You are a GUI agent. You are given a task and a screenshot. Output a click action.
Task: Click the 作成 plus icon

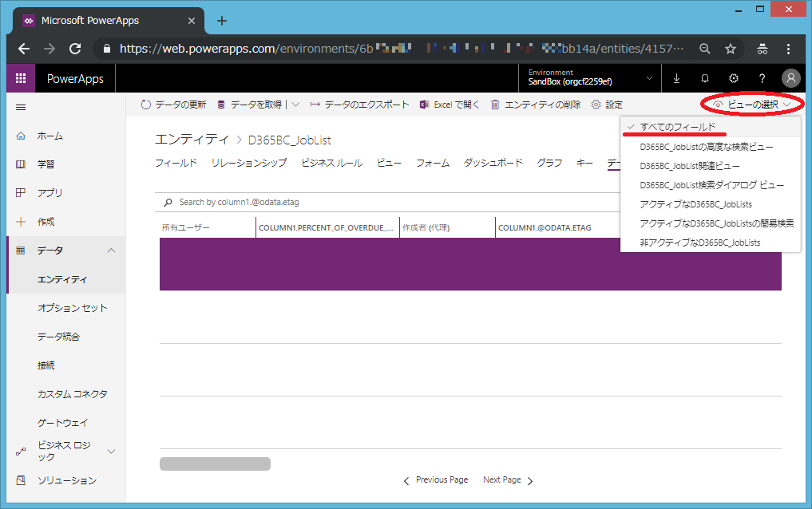click(21, 222)
